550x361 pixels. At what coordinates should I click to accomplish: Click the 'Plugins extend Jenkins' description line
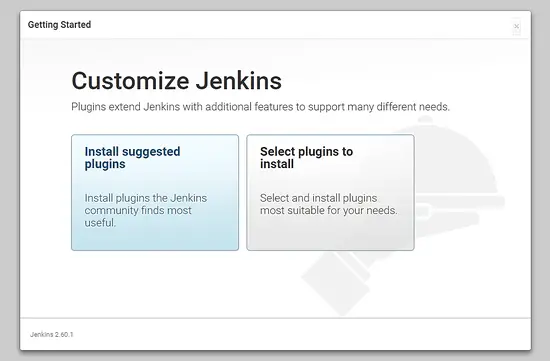click(260, 107)
